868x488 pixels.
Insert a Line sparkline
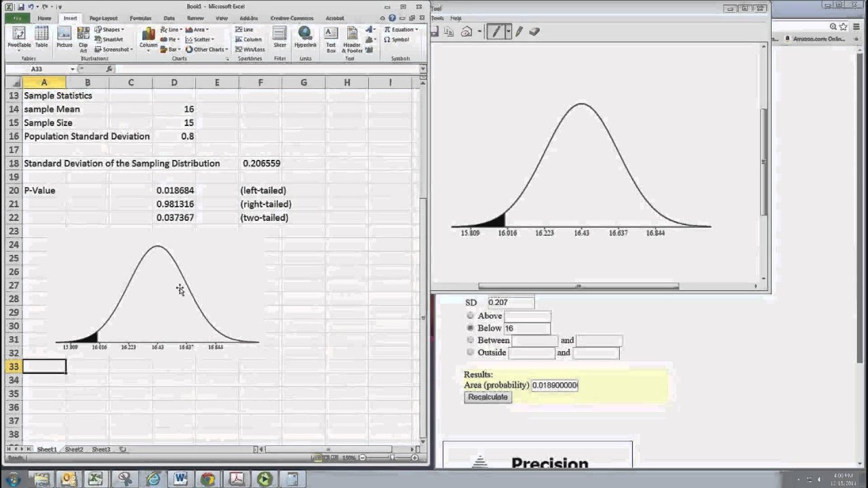[244, 30]
